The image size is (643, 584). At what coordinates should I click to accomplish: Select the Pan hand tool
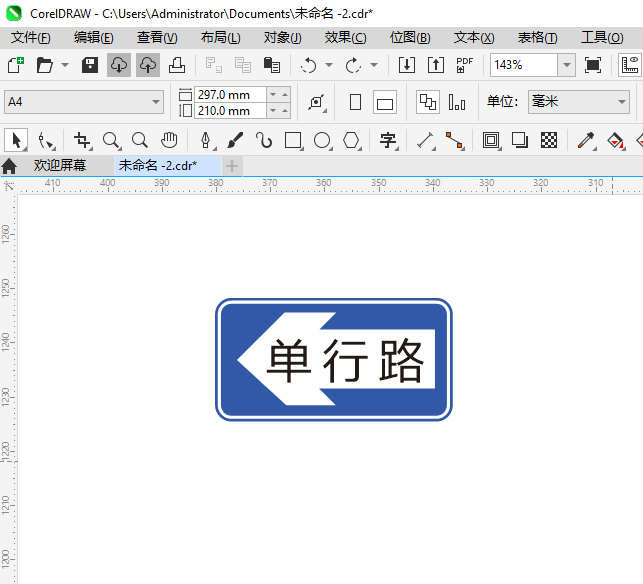[x=169, y=140]
